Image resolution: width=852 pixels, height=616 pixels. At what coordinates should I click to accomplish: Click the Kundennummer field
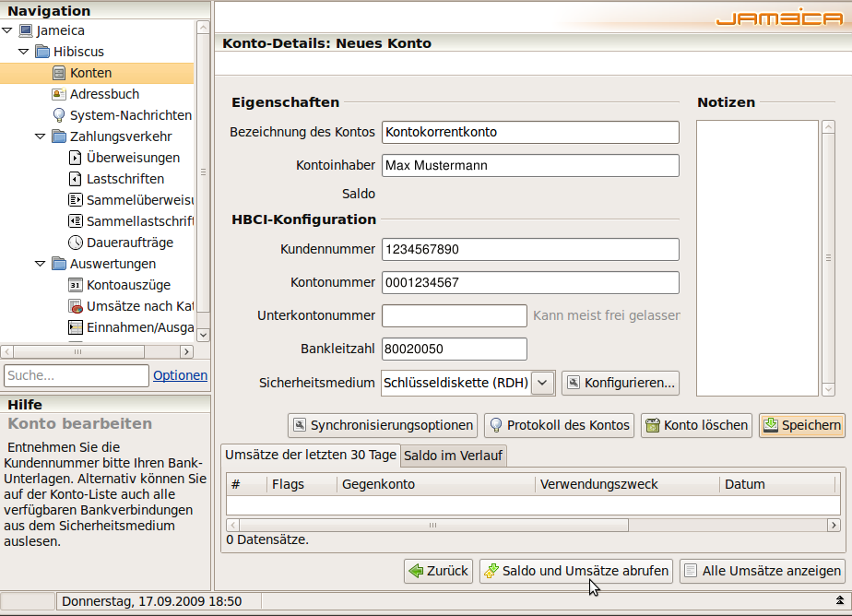point(530,249)
